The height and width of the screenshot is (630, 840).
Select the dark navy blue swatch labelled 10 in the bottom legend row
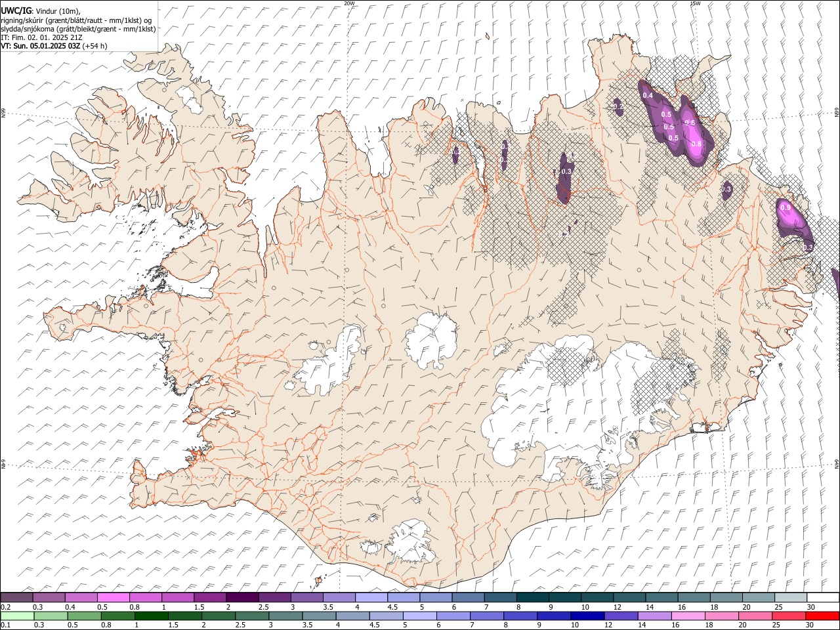[x=587, y=616]
